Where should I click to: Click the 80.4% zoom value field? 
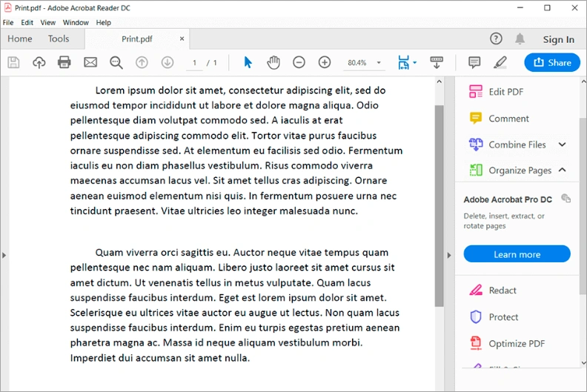[x=356, y=62]
